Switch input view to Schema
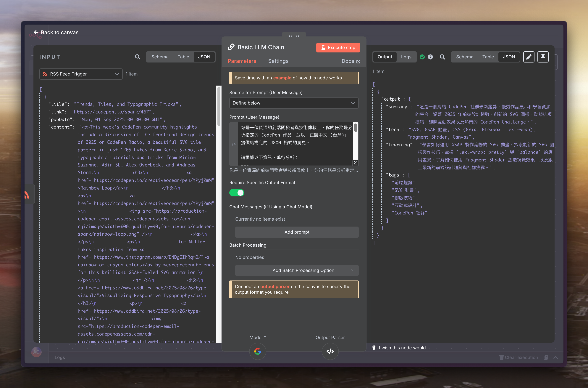Image resolution: width=588 pixels, height=388 pixels. tap(160, 57)
